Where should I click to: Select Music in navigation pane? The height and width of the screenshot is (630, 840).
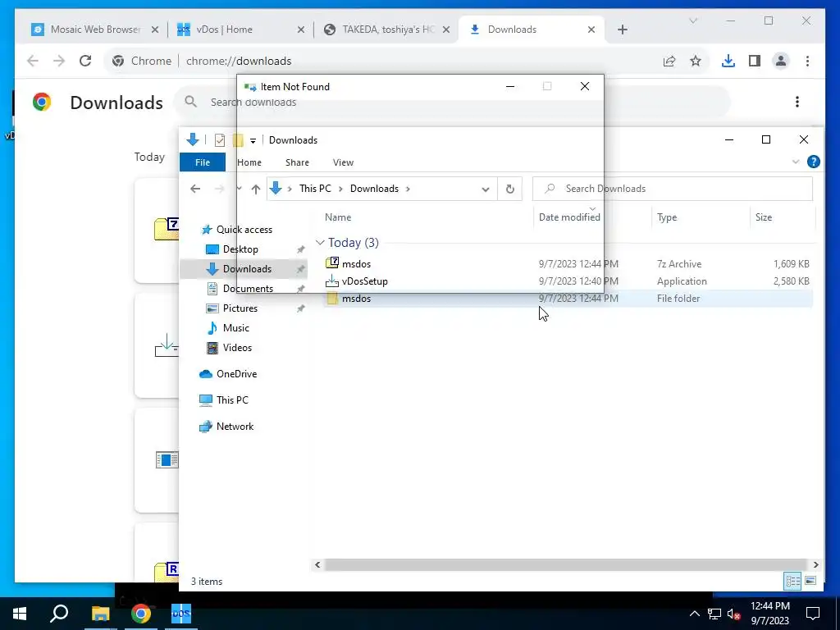235,328
